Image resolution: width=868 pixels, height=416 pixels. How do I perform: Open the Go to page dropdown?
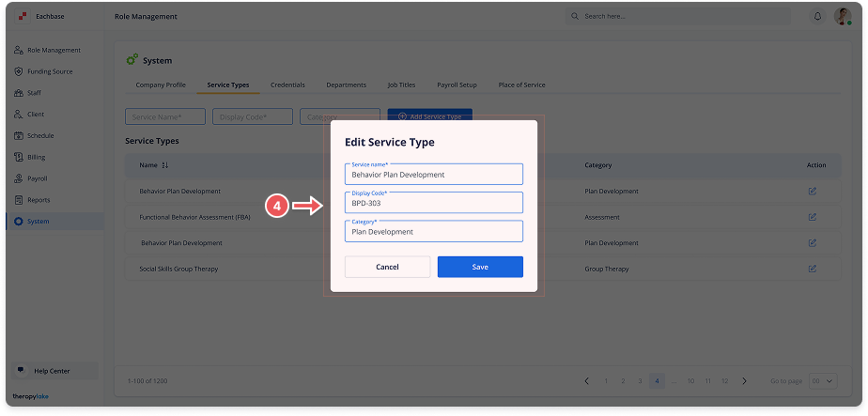pos(822,381)
